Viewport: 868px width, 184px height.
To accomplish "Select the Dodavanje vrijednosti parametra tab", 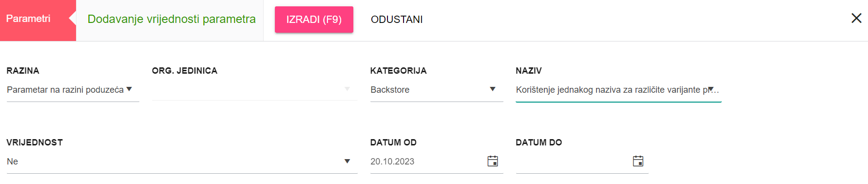I will tap(172, 20).
